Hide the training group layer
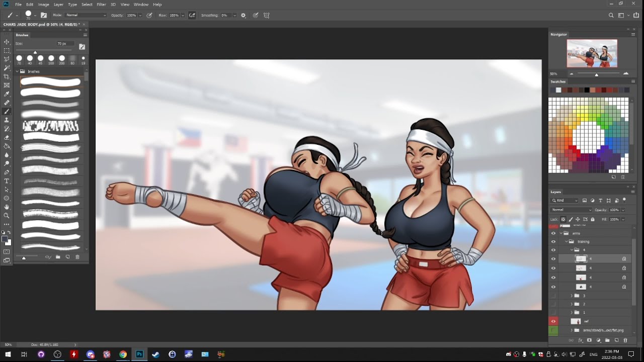 click(x=553, y=241)
